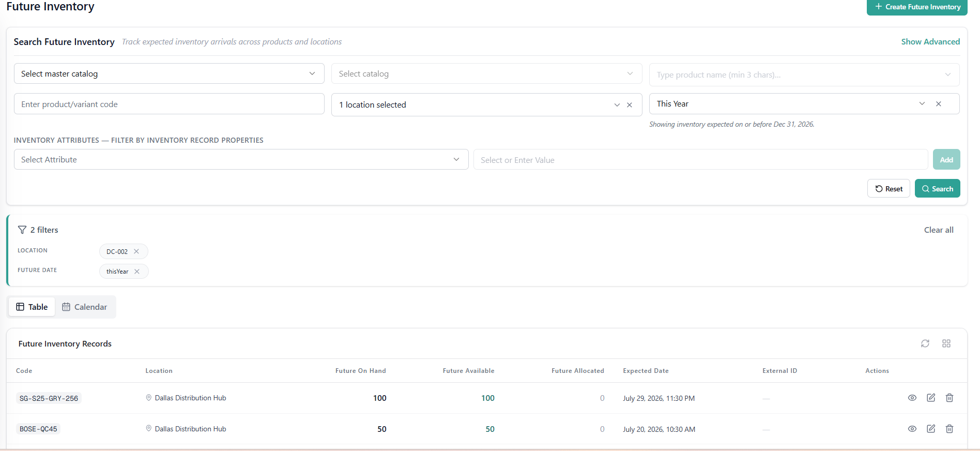This screenshot has height=451, width=980.
Task: Open the grid layout options icon
Action: click(946, 343)
